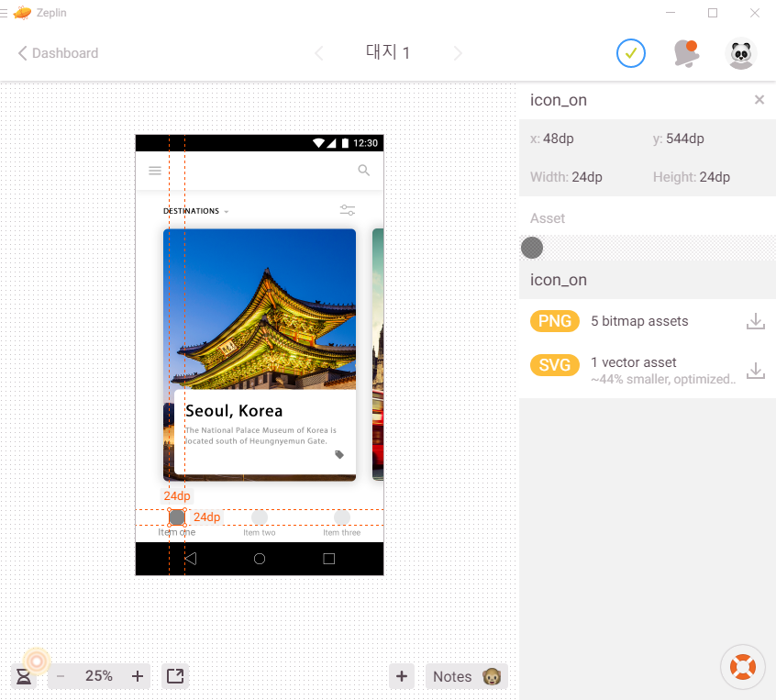
Task: Click the partially visible London card
Action: tap(378, 354)
